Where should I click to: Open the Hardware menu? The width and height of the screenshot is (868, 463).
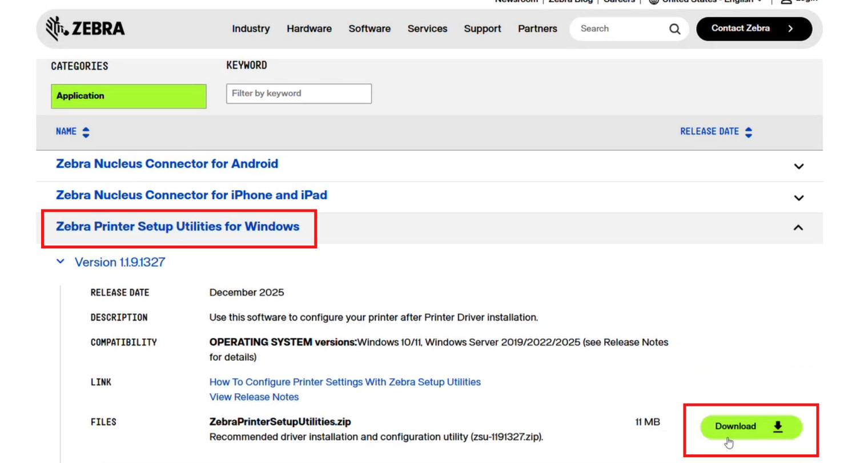pyautogui.click(x=309, y=29)
